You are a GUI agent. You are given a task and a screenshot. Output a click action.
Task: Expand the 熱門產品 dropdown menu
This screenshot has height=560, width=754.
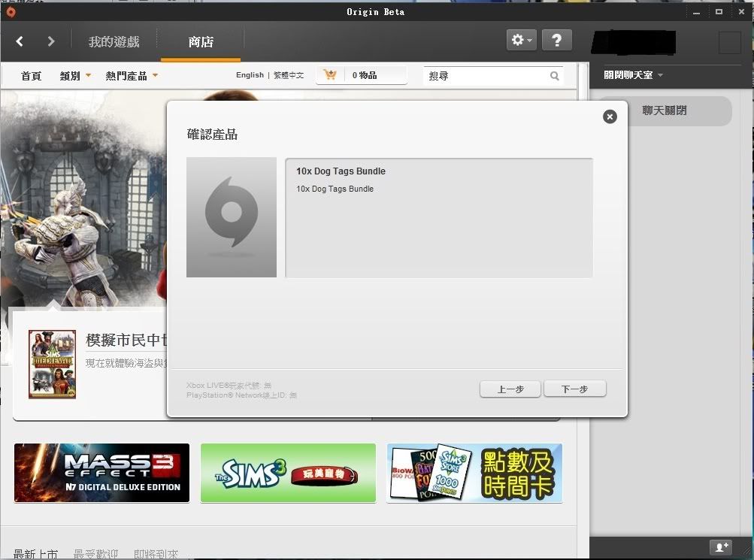tap(132, 76)
